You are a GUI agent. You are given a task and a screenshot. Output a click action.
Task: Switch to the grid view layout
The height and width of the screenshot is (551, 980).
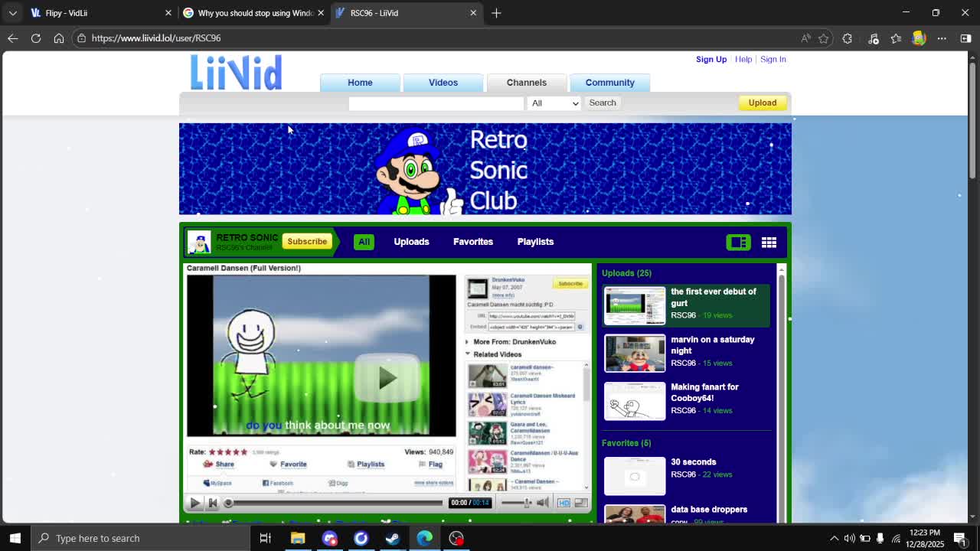[x=769, y=243]
